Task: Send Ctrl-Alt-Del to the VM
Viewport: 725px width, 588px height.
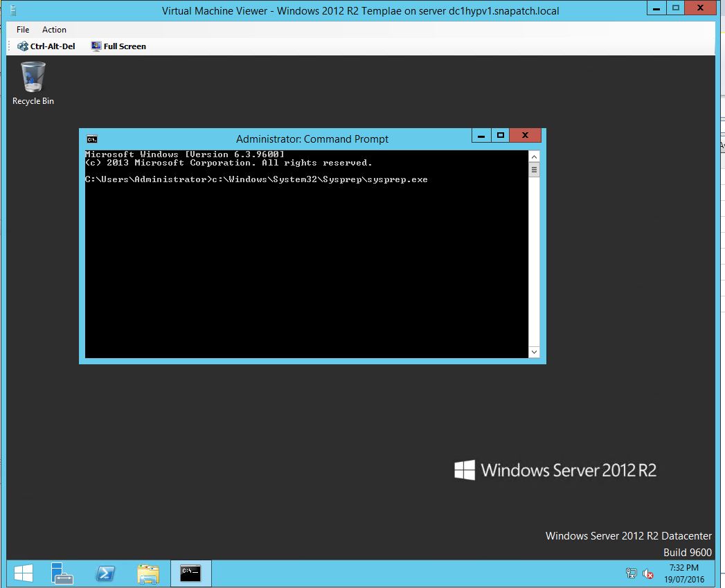Action: pos(46,46)
